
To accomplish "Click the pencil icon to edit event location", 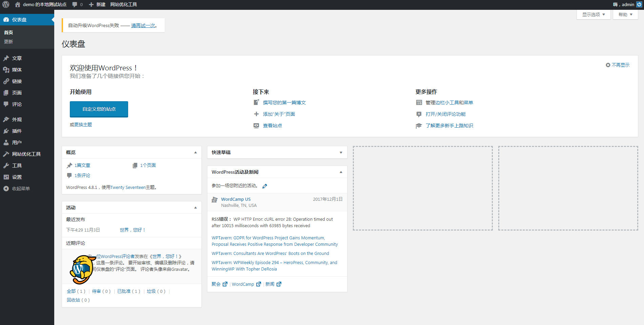I will point(265,186).
